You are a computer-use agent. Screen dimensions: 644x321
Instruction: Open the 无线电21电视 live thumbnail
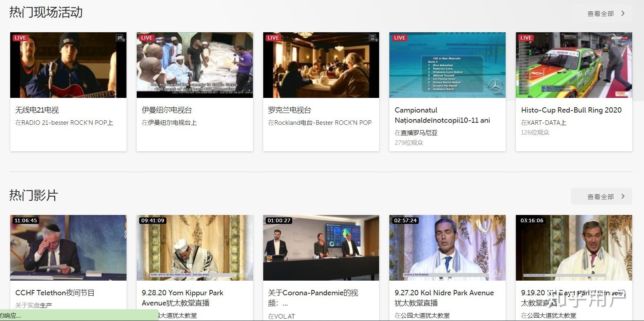[68, 65]
